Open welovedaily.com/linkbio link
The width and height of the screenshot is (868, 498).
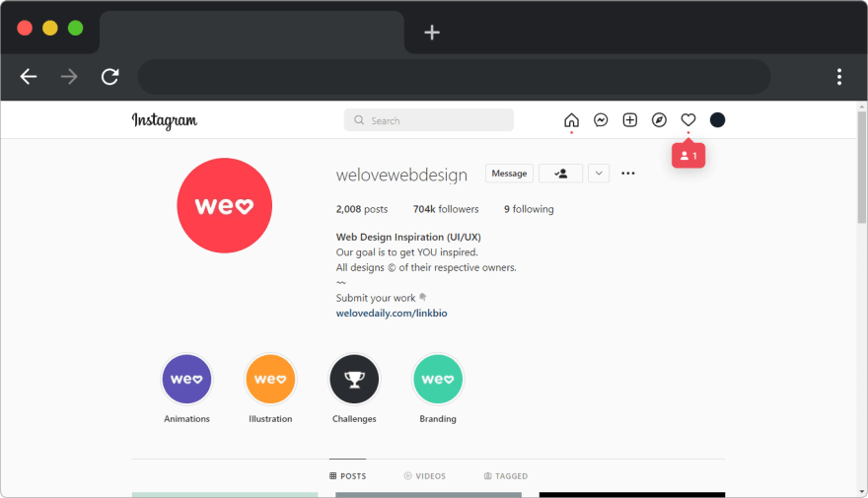click(392, 314)
